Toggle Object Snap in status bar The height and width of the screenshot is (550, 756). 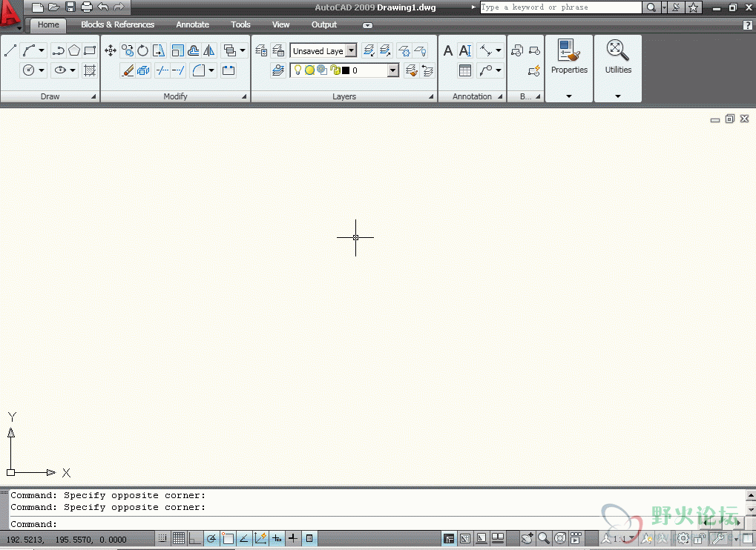(x=228, y=538)
